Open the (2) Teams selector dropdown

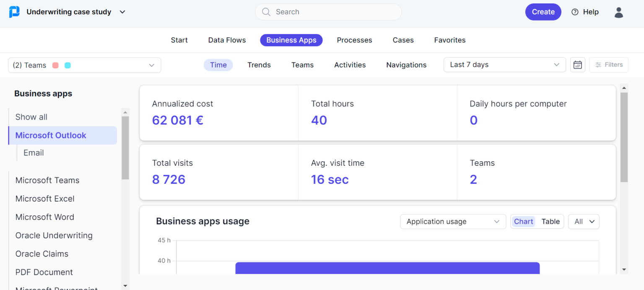click(84, 65)
